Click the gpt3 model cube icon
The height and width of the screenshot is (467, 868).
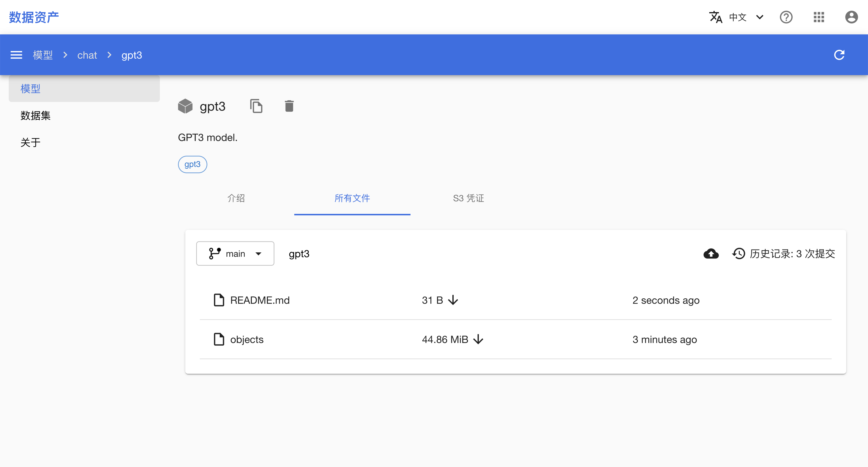pos(185,106)
